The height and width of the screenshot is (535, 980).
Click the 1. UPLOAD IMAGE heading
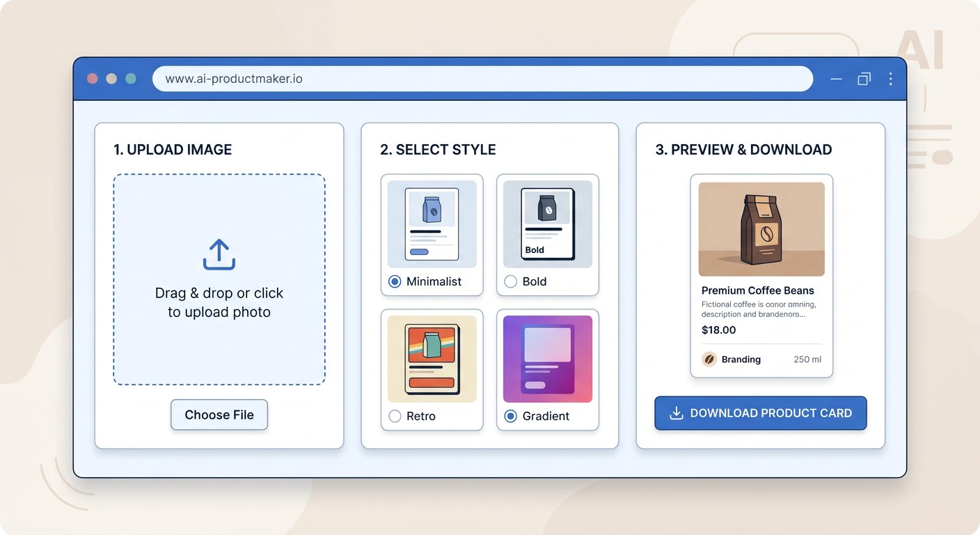[173, 150]
